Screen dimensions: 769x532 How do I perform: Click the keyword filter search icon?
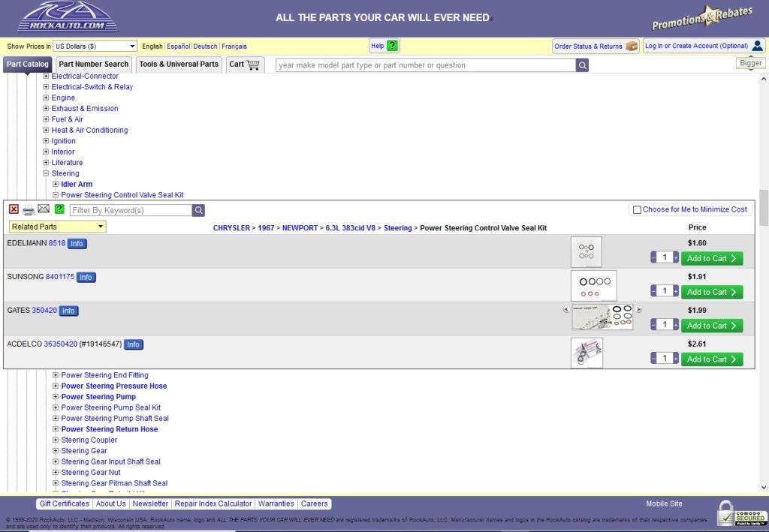[x=198, y=211]
